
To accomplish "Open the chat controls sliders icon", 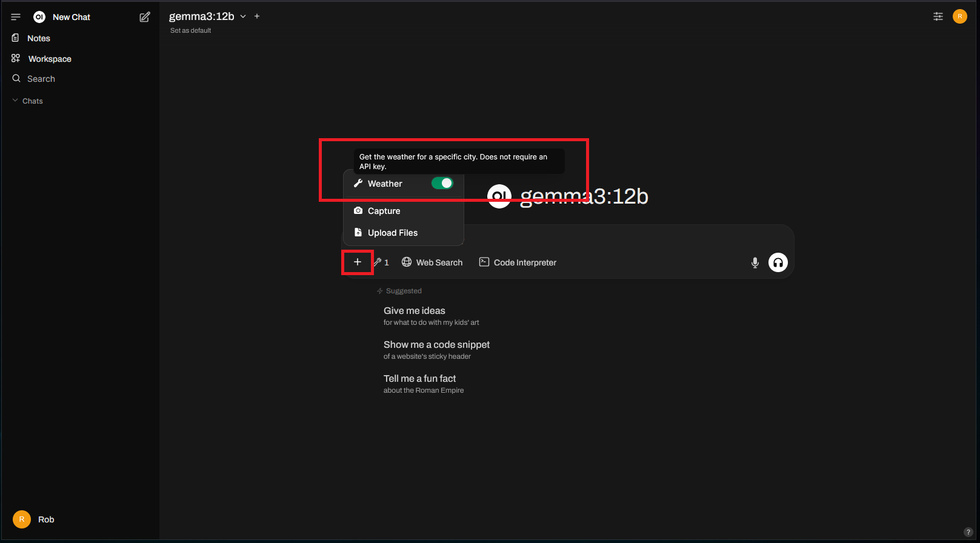I will coord(938,16).
